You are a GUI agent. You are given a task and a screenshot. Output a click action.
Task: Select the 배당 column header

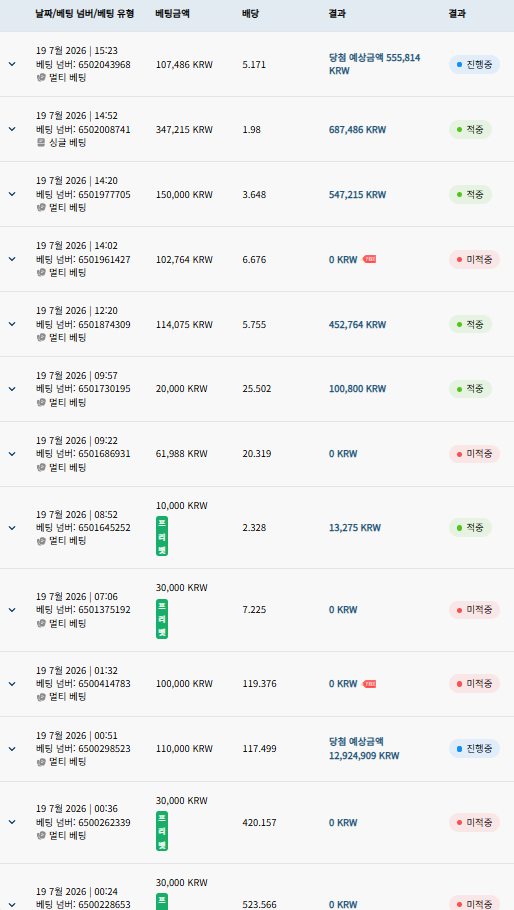point(251,14)
